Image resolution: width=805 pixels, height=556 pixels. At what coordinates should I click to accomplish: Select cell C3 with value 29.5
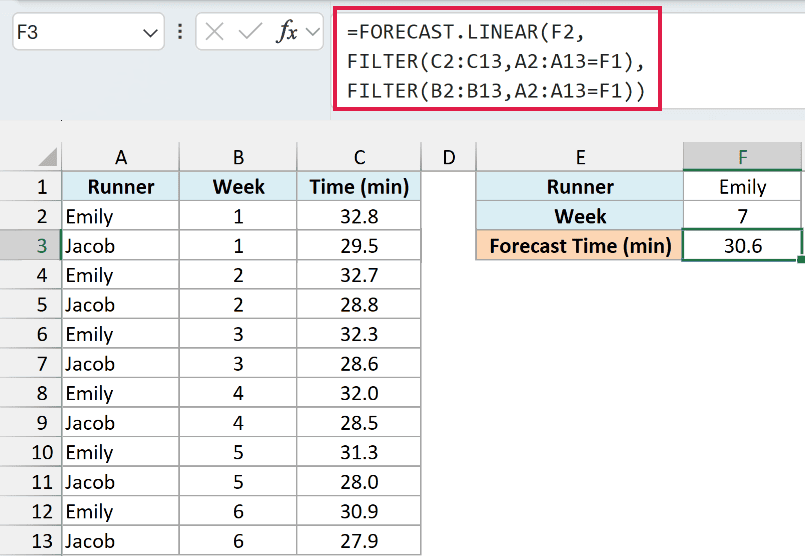point(359,245)
